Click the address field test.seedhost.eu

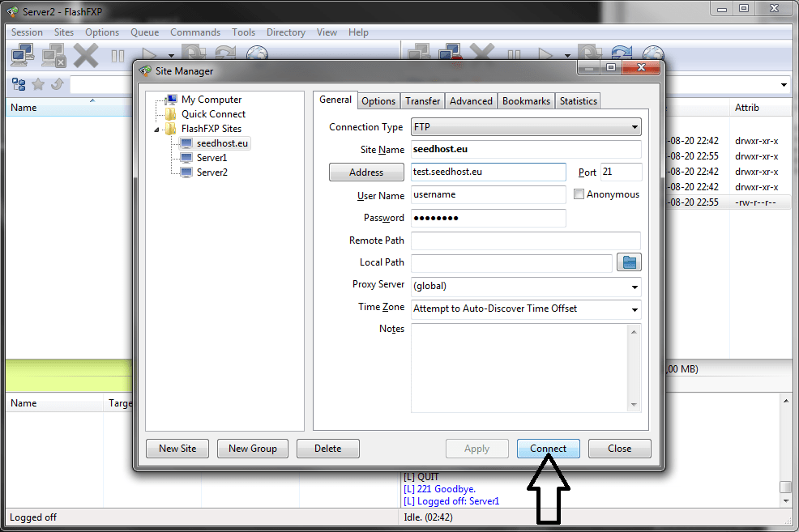pos(488,172)
